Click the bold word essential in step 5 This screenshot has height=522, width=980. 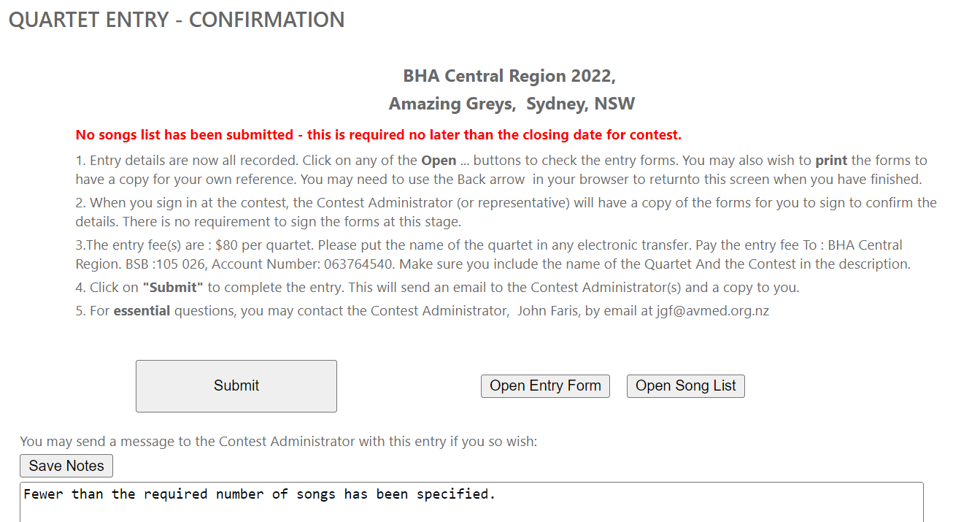tap(142, 311)
